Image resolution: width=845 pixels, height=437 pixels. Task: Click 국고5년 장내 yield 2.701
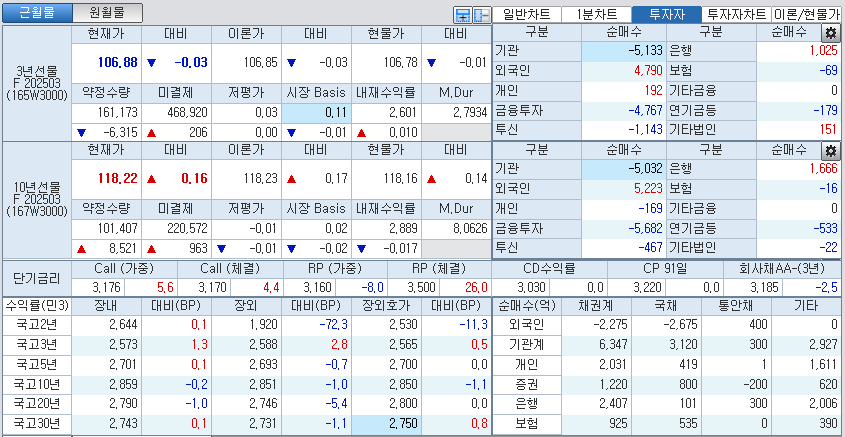124,364
